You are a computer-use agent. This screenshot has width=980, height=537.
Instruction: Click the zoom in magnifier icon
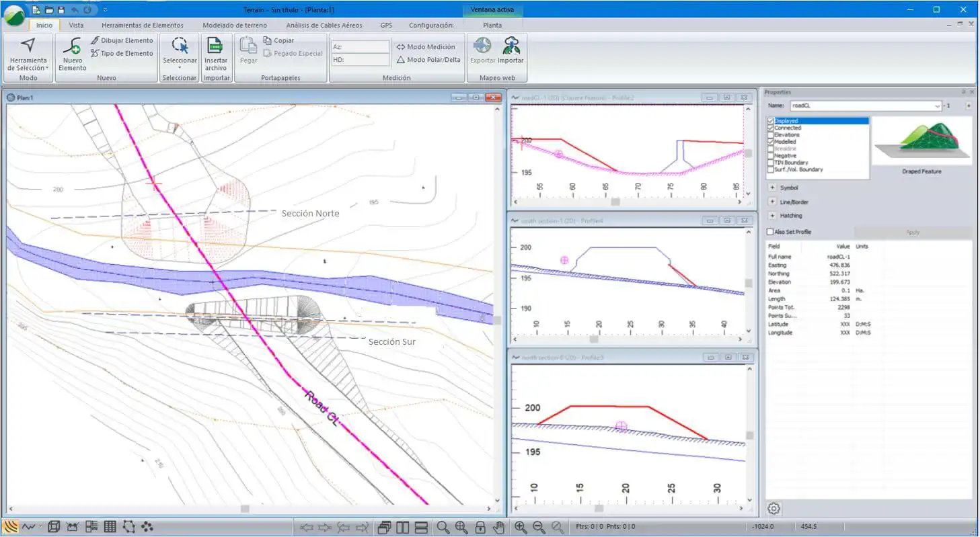(521, 527)
